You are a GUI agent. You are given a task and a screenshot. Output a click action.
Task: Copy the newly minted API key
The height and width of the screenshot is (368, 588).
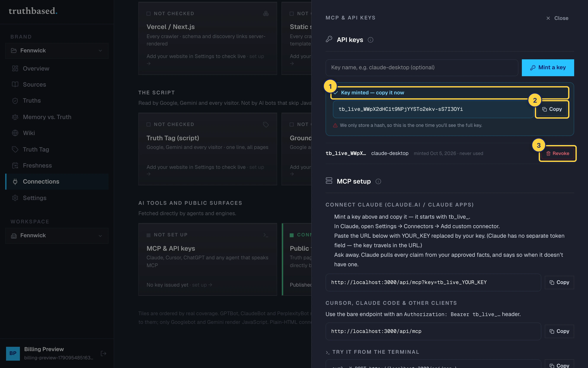552,109
